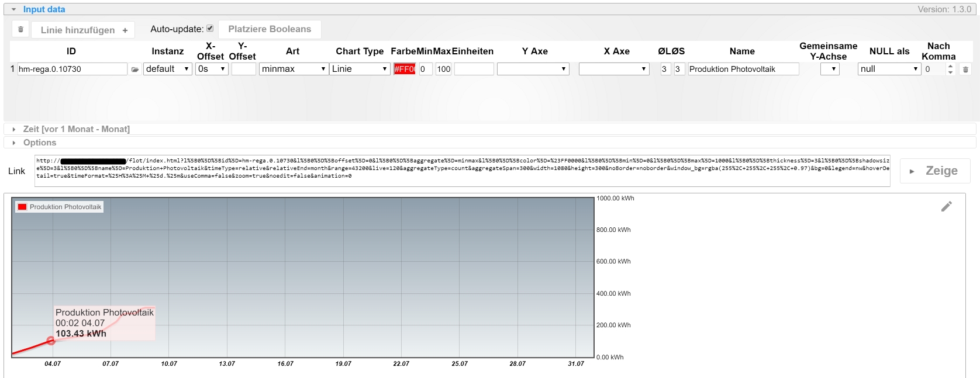The width and height of the screenshot is (980, 378).
Task: Open the Instanz dropdown showing default
Action: [168, 69]
